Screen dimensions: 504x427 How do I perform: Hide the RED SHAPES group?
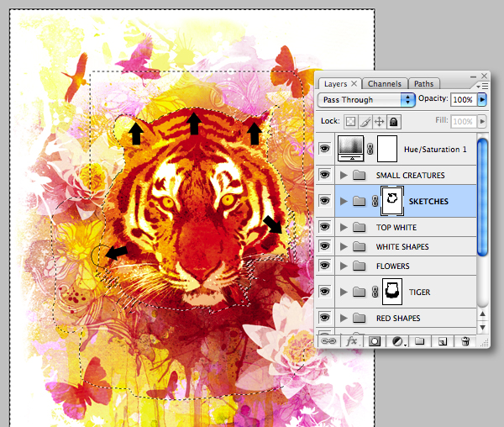pyautogui.click(x=324, y=318)
